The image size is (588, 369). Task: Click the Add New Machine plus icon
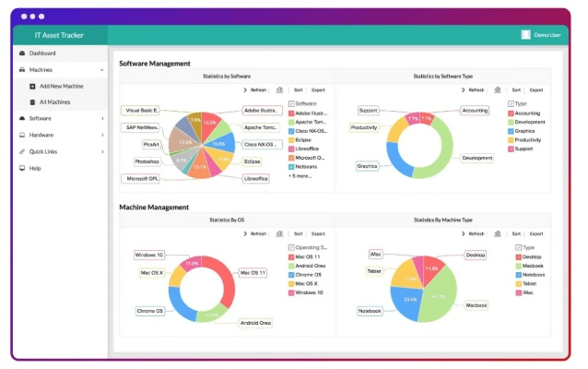click(32, 86)
